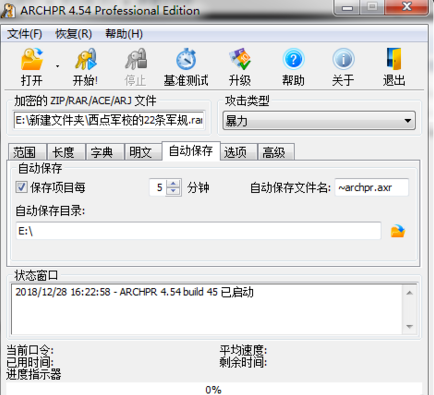Click the ARCHPR title bar app icon
Screen dimensions: 434x395
pos(8,10)
